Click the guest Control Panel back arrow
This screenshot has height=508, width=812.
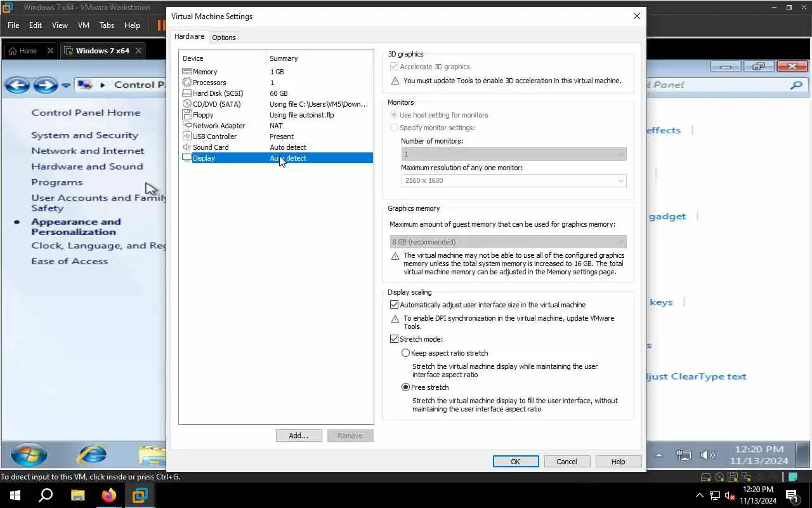pyautogui.click(x=17, y=84)
